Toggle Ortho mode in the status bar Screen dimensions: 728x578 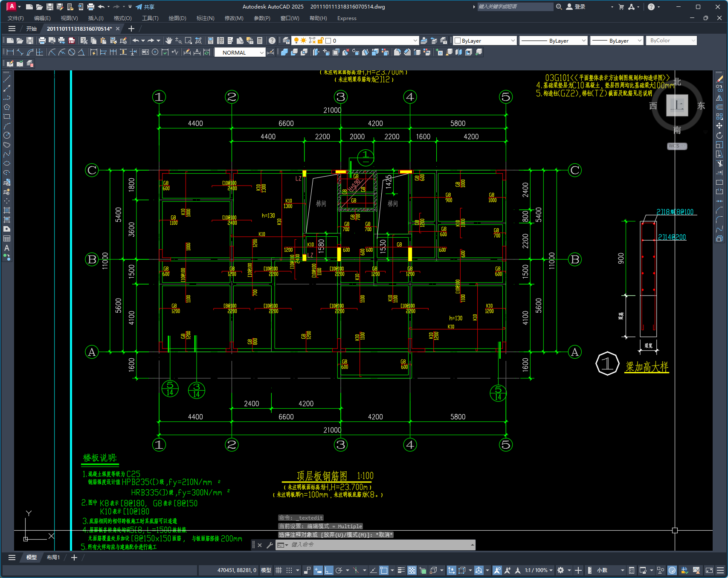pos(328,570)
